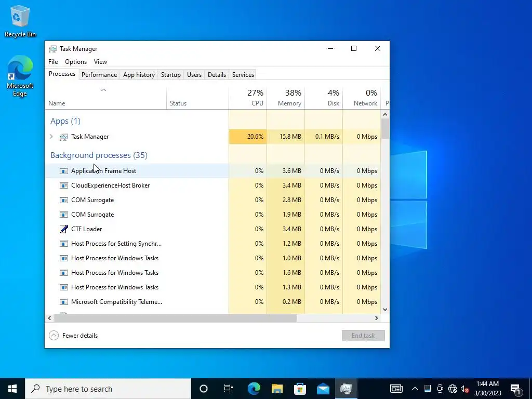Click the CTF Loader pen icon

pos(63,229)
